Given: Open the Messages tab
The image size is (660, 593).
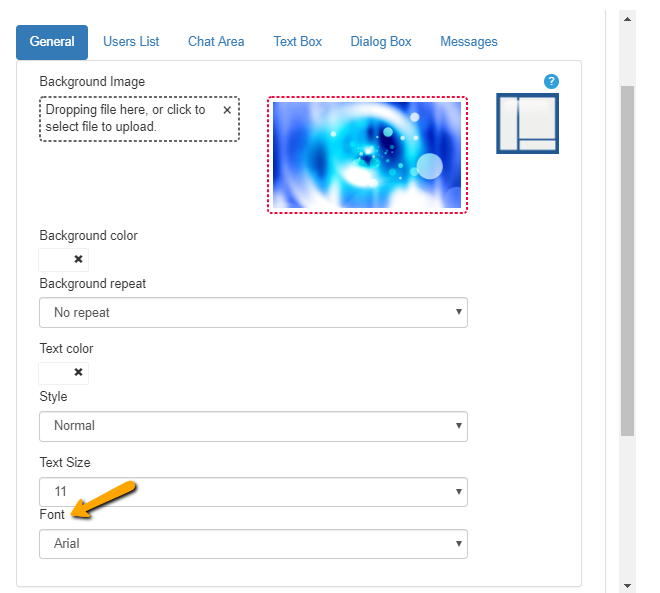Looking at the screenshot, I should (x=468, y=42).
